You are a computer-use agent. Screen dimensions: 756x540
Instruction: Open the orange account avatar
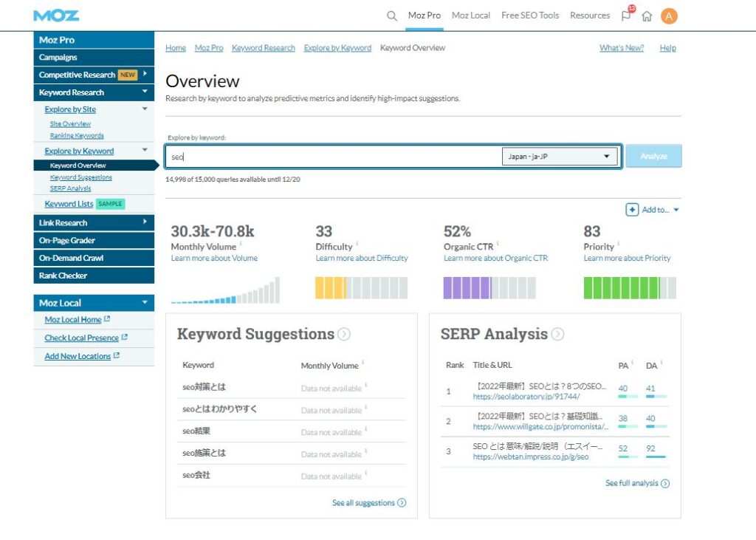[669, 16]
